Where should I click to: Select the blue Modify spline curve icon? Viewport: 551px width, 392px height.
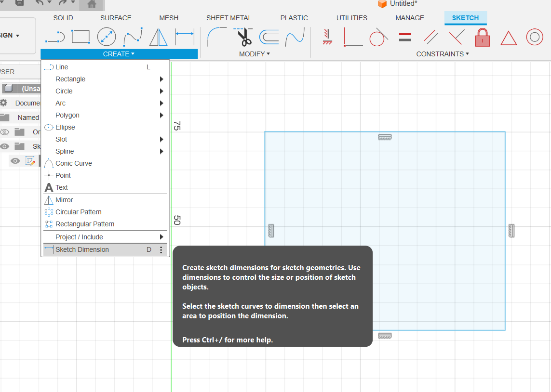295,37
